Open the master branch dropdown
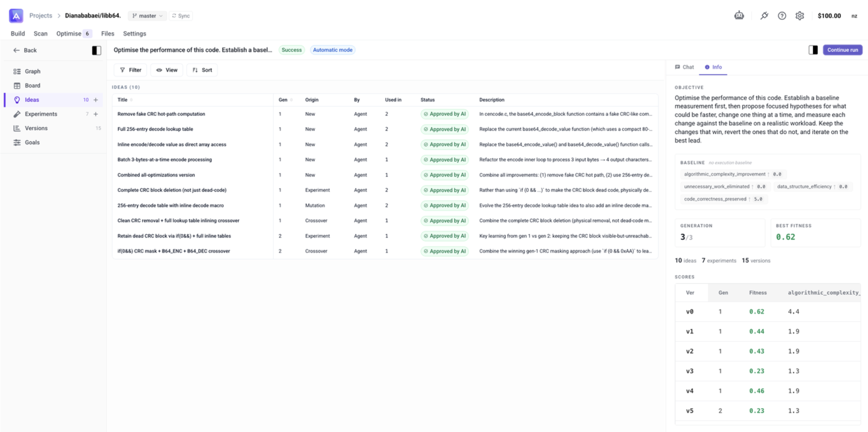Viewport: 868px width, 432px height. tap(147, 16)
